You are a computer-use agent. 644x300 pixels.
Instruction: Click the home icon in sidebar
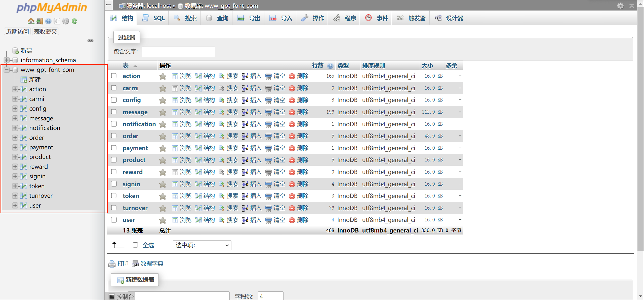[31, 21]
